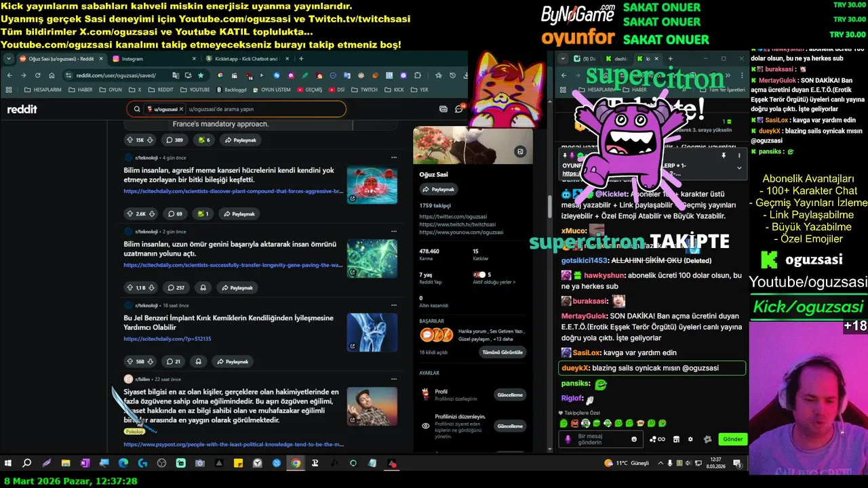The image size is (868, 488).
Task: Open the 389 comments on the first post
Action: [x=174, y=140]
